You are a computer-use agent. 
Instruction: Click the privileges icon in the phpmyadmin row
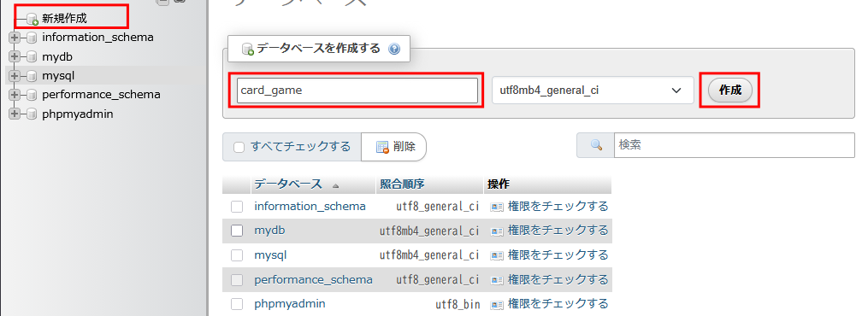click(x=497, y=304)
